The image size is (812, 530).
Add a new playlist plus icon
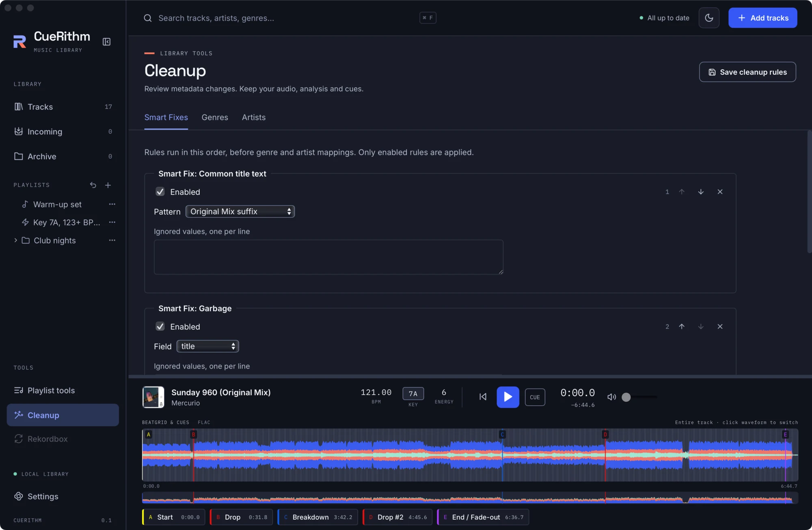108,185
